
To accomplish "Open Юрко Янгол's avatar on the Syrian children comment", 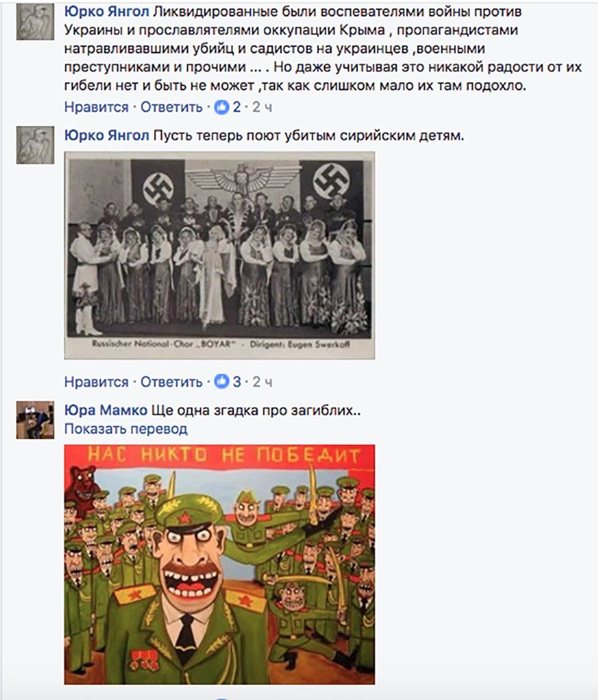I will (35, 145).
